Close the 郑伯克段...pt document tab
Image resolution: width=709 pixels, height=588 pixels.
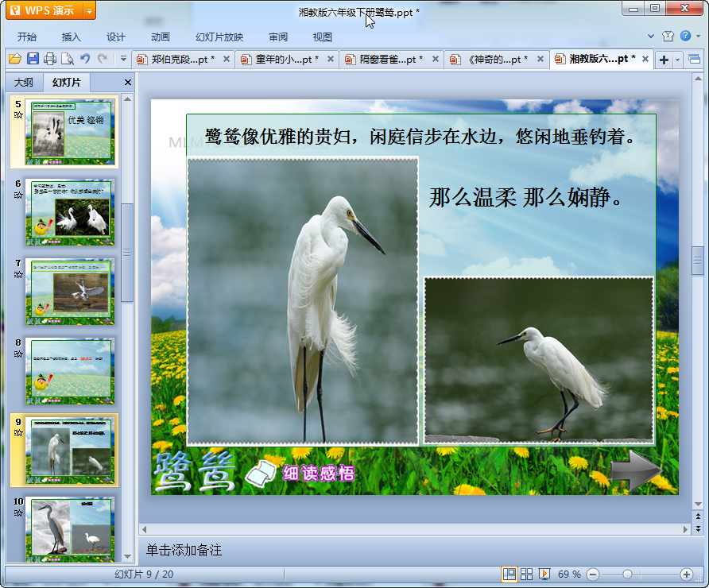pyautogui.click(x=227, y=59)
